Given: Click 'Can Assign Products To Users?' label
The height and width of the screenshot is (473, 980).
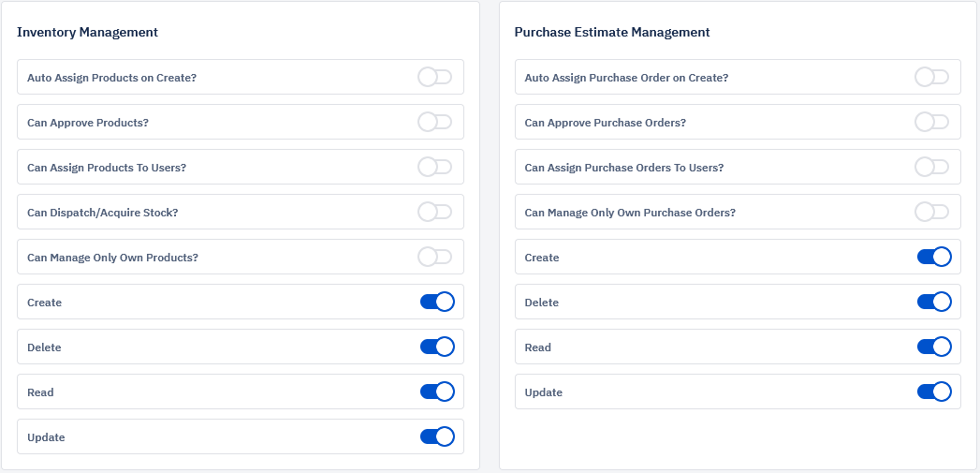Looking at the screenshot, I should 107,168.
